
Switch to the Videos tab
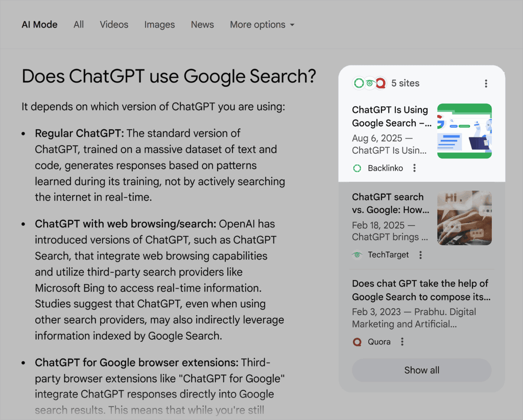pos(114,25)
